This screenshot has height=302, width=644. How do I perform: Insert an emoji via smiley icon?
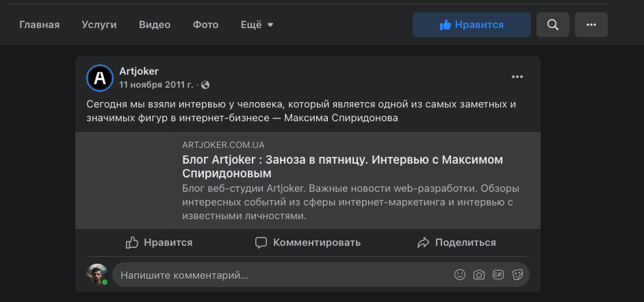[x=460, y=275]
